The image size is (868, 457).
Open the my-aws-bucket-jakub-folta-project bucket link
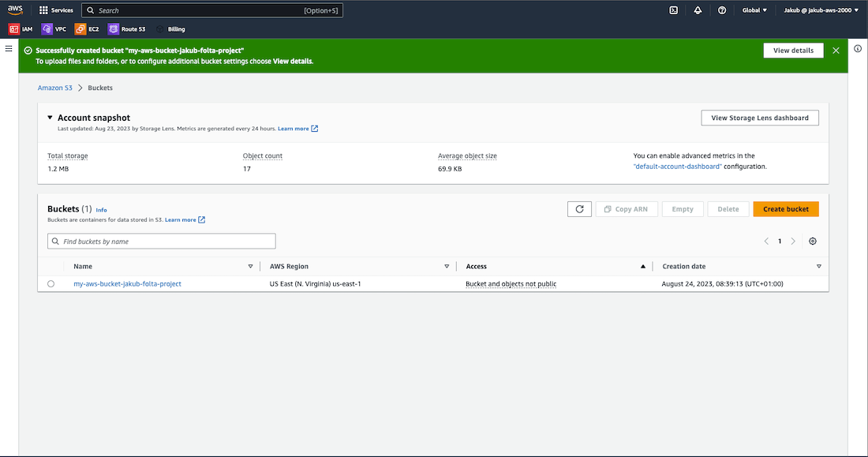click(127, 284)
